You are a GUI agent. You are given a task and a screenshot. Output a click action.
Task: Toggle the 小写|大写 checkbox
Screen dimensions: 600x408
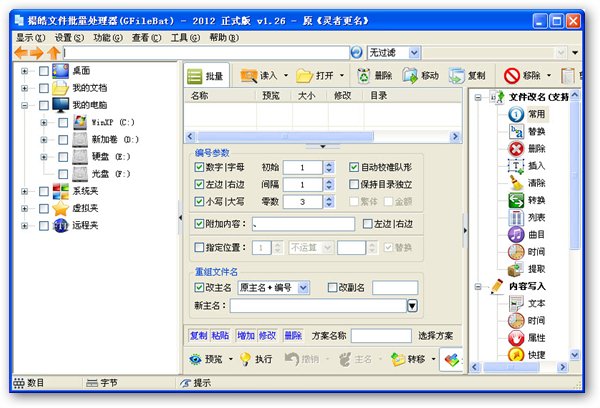[199, 201]
